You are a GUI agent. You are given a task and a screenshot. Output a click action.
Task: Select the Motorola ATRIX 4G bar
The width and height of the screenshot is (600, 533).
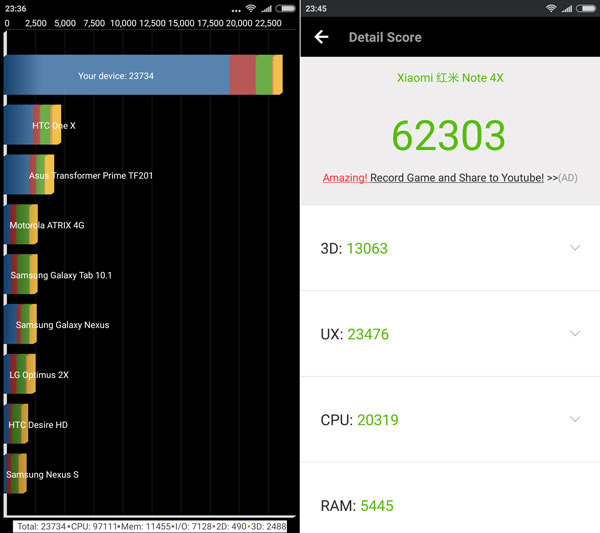(x=21, y=224)
